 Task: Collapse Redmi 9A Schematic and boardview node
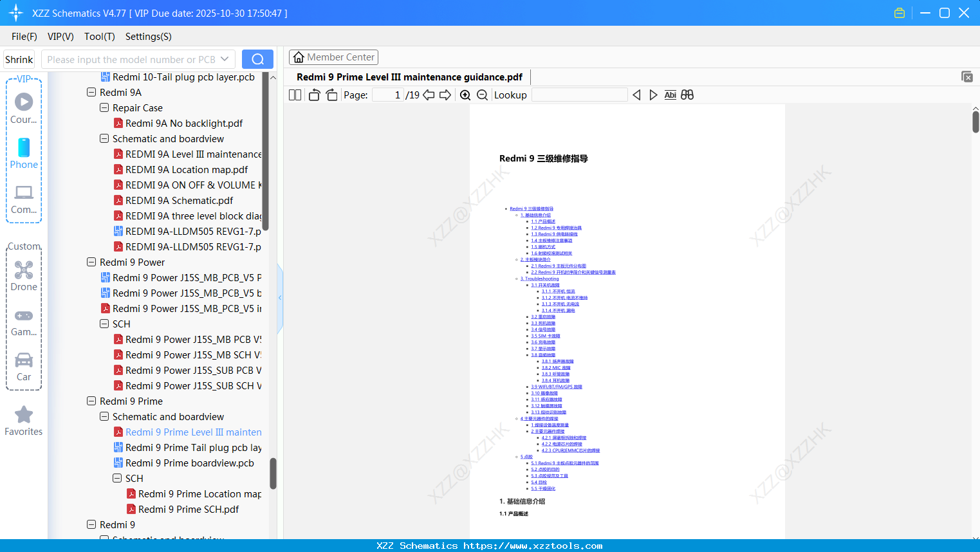104,139
